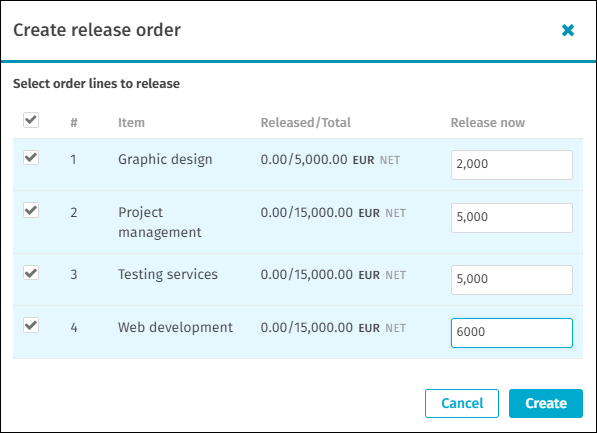Click the Cancel button
The width and height of the screenshot is (597, 433).
pyautogui.click(x=462, y=403)
